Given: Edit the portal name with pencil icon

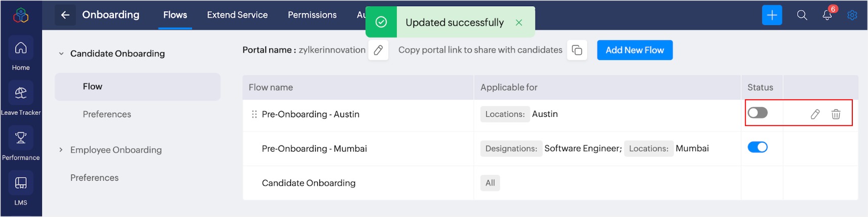Looking at the screenshot, I should click(378, 50).
